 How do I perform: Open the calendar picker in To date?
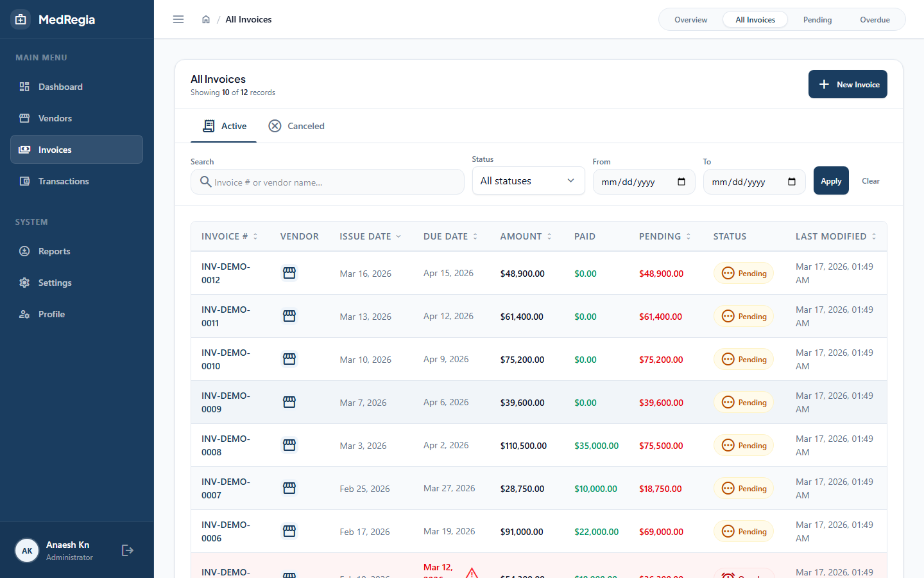[792, 182]
